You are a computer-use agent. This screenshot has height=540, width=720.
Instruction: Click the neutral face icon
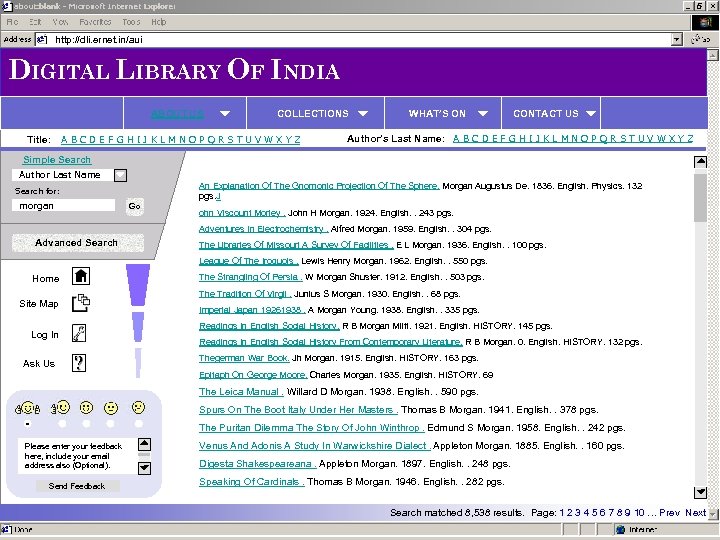coord(111,408)
